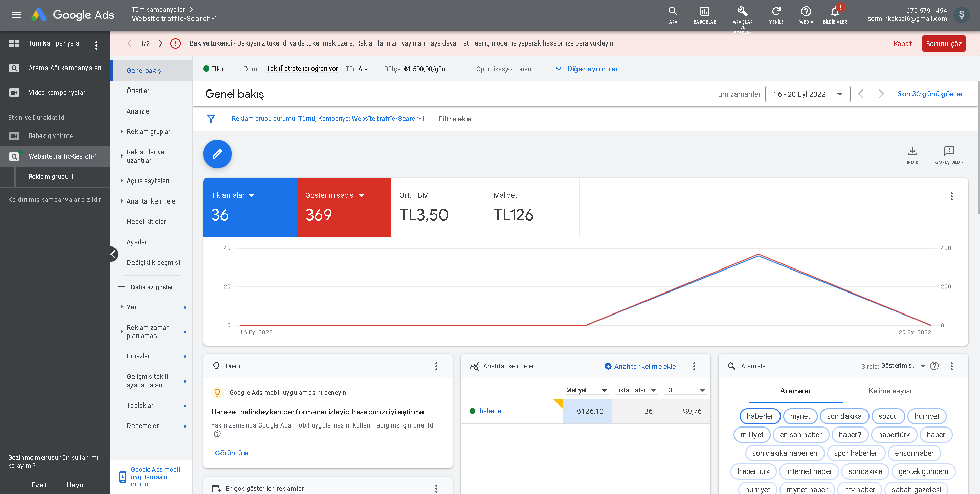Click the Aramalar help question icon
The width and height of the screenshot is (980, 494).
tap(934, 366)
